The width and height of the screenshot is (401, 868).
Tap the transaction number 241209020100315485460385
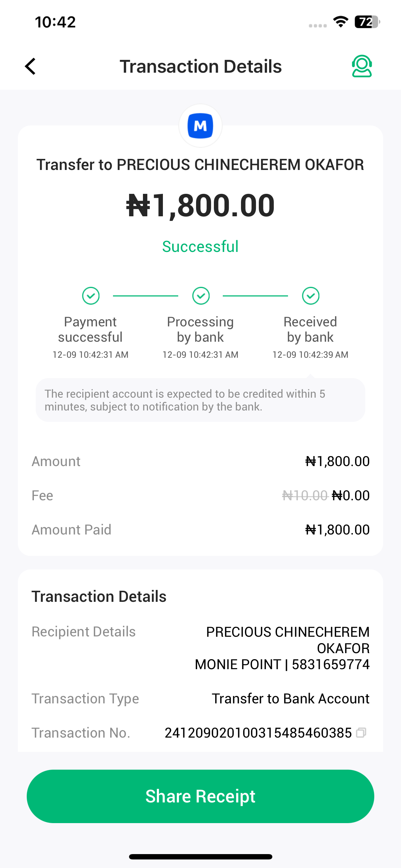coord(258,733)
